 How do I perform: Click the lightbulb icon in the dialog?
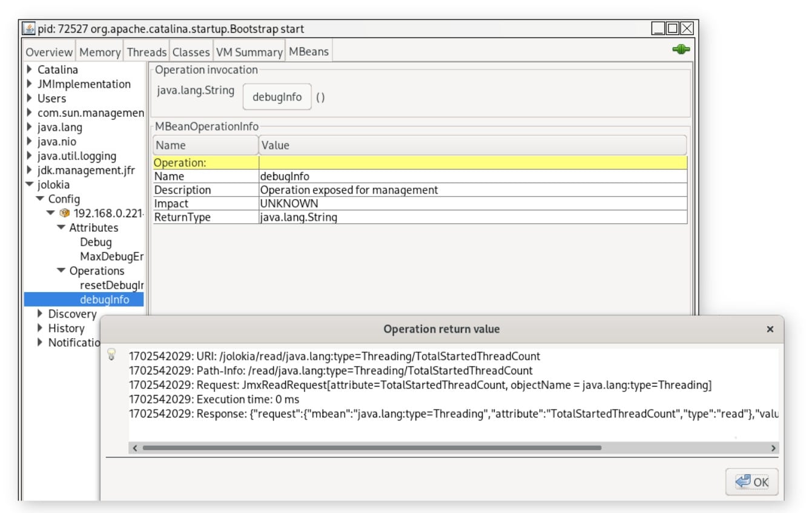[111, 355]
